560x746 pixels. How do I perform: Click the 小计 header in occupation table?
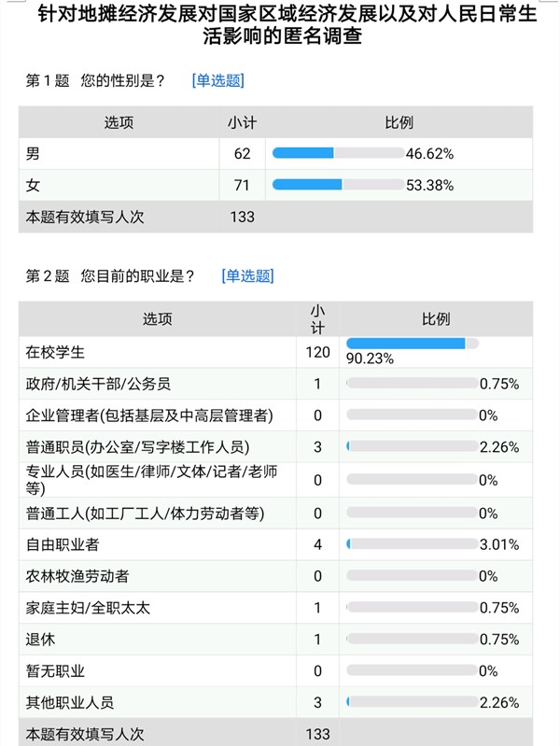317,318
